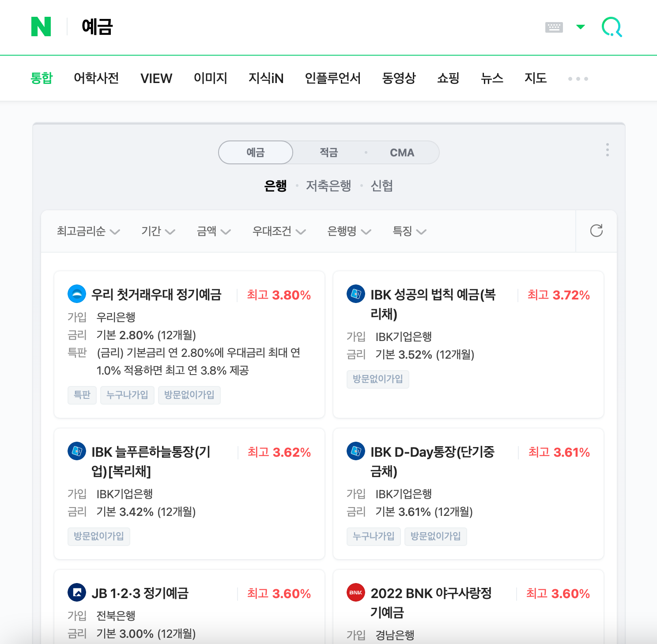Go to the 뉴스 tab

[x=492, y=78]
